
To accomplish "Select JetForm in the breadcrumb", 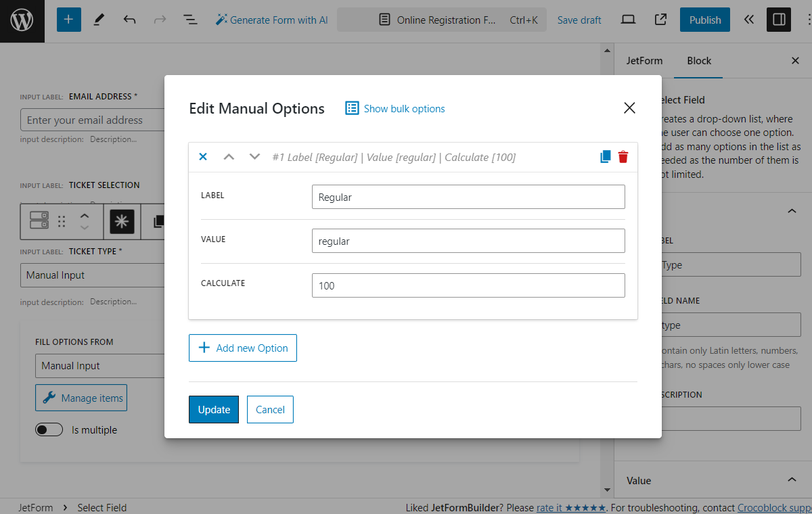I will click(36, 507).
